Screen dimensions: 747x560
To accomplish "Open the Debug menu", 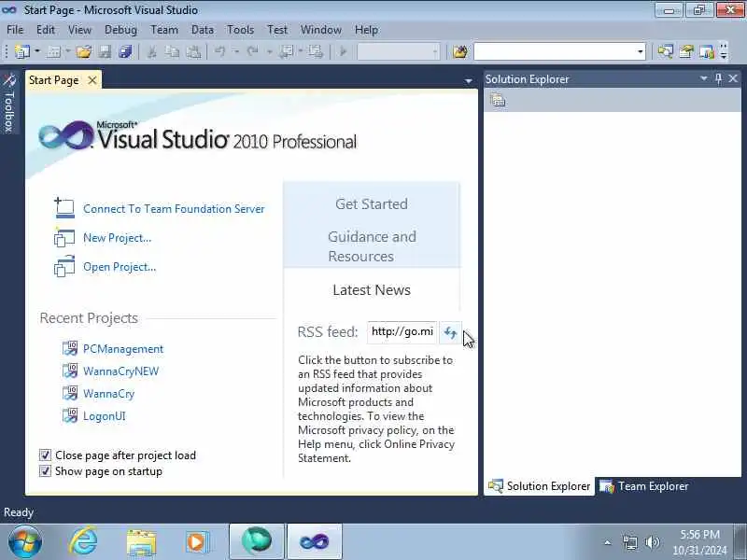I will click(121, 30).
